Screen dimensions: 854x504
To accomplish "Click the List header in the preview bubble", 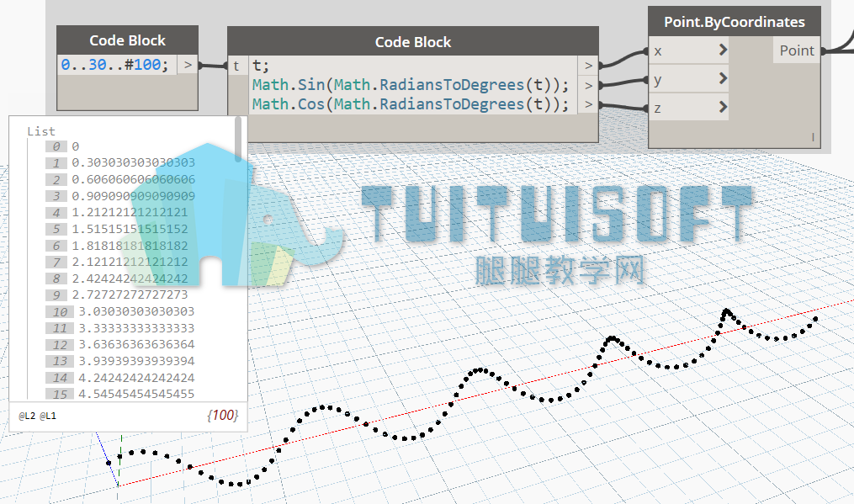I will 41,131.
